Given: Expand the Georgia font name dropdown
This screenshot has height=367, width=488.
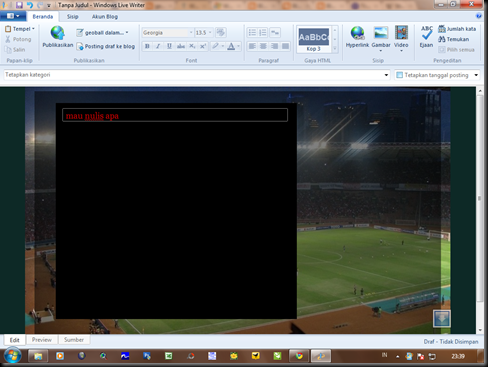Looking at the screenshot, I should (191, 33).
